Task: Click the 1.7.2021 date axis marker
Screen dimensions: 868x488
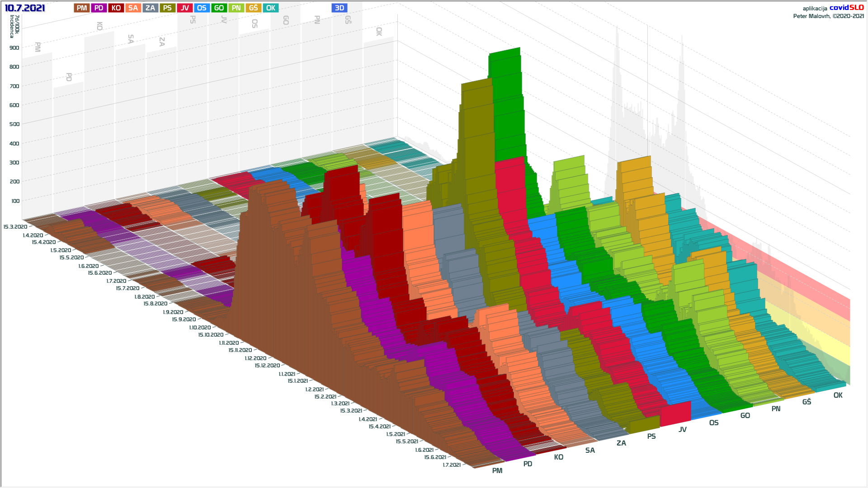Action: click(x=452, y=465)
